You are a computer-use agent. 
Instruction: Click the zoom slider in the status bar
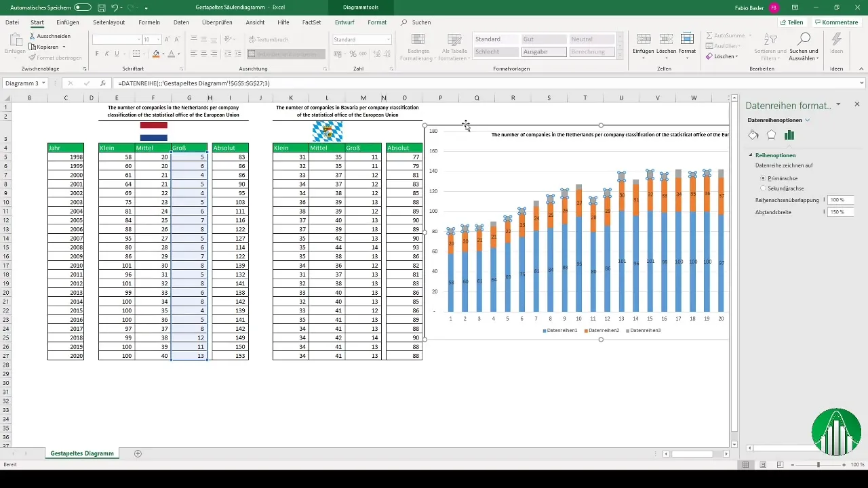point(818,464)
